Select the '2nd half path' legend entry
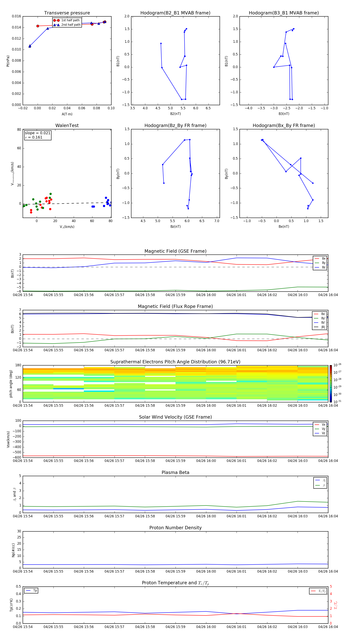 point(67,25)
